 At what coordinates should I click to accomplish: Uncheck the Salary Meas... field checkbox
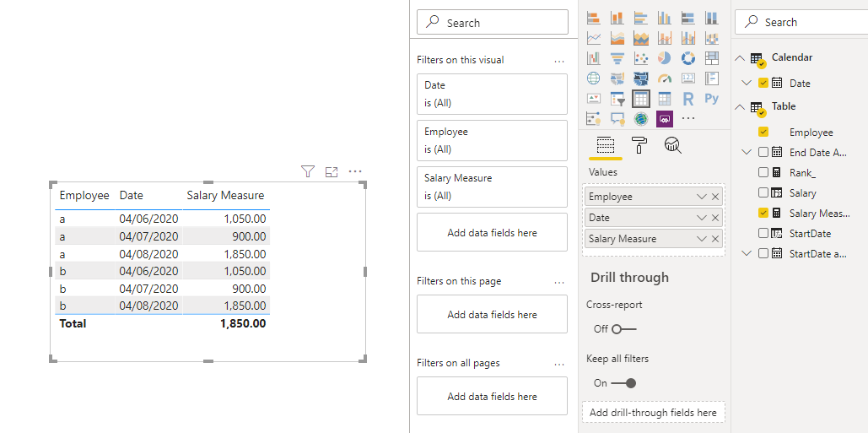[763, 213]
